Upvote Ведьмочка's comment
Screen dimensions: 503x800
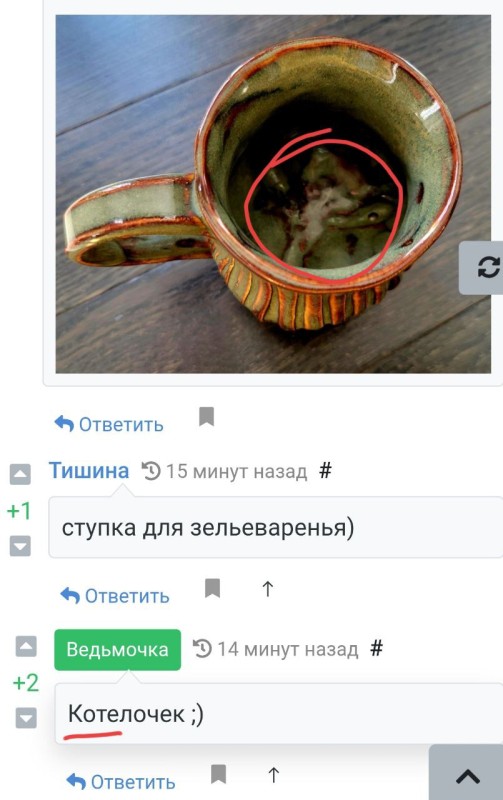(26, 646)
